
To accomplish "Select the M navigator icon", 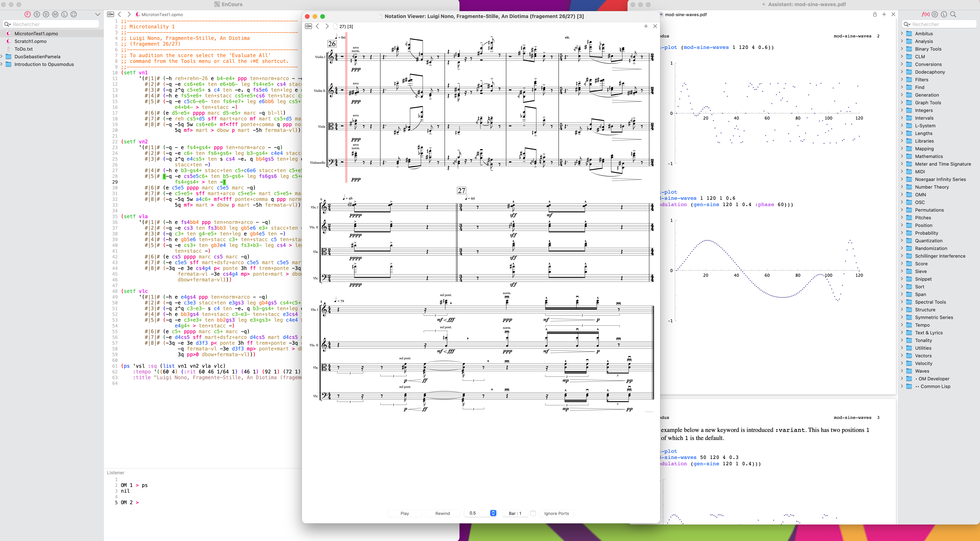I will [55, 14].
